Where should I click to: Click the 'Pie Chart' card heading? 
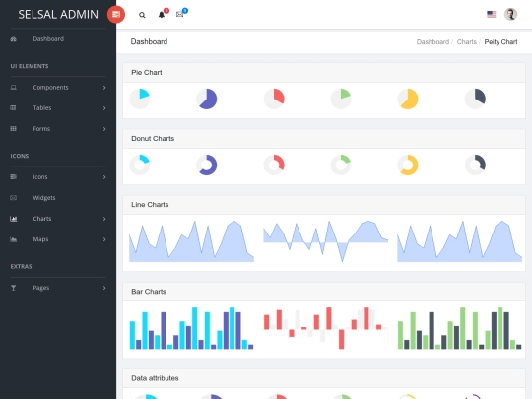(x=147, y=73)
